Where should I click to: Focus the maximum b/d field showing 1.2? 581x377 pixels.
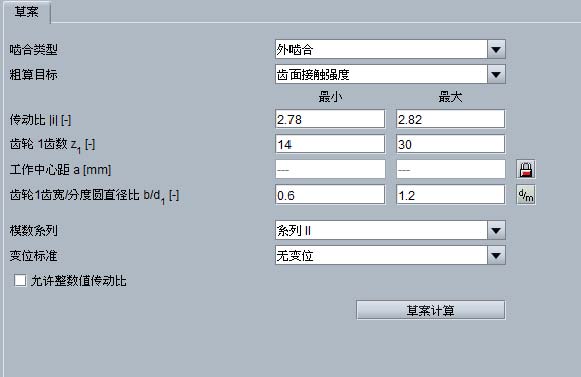pos(451,195)
